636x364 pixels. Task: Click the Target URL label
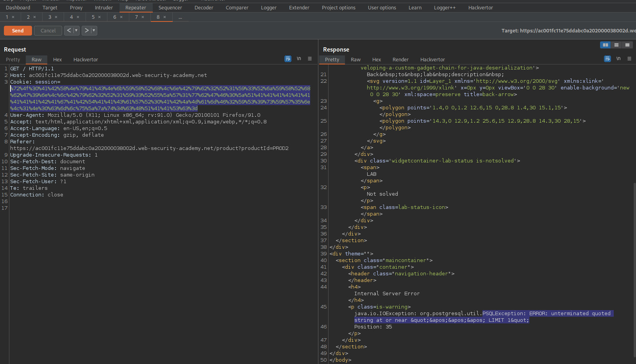coord(568,30)
